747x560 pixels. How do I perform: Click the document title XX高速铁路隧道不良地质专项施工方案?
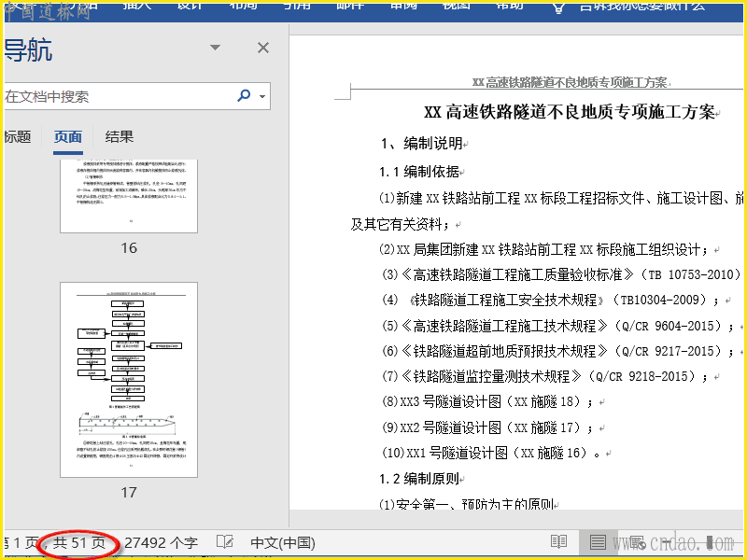[571, 112]
